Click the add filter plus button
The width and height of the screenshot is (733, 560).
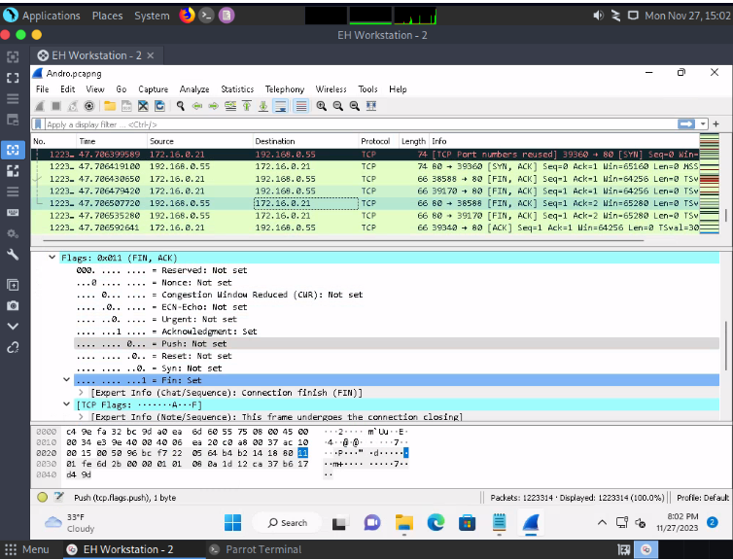pos(716,124)
